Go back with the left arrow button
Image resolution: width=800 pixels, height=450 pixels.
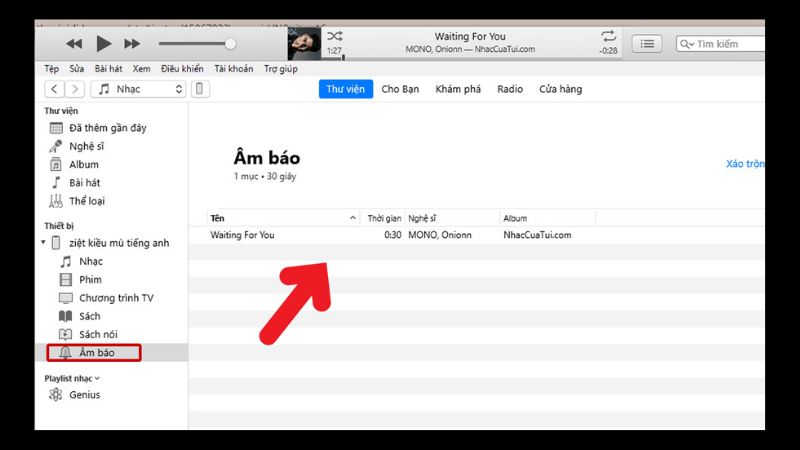point(54,89)
